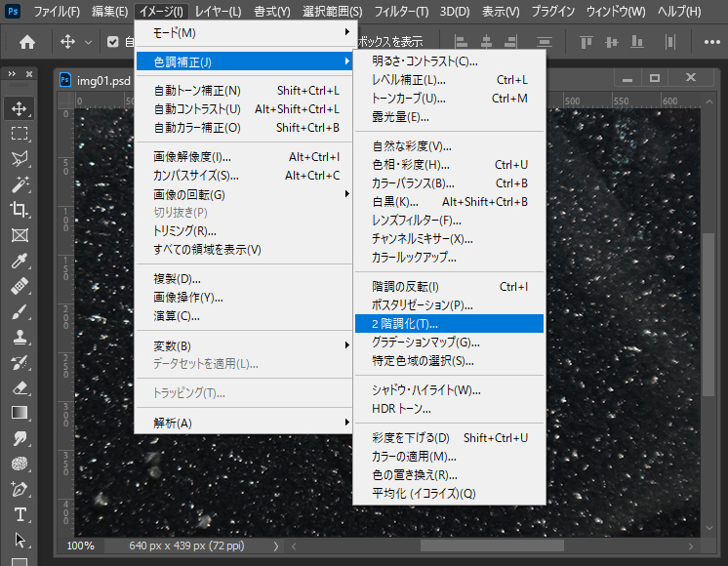Choose シャドウ・ハイライト(W)...
The width and height of the screenshot is (728, 566).
point(449,390)
